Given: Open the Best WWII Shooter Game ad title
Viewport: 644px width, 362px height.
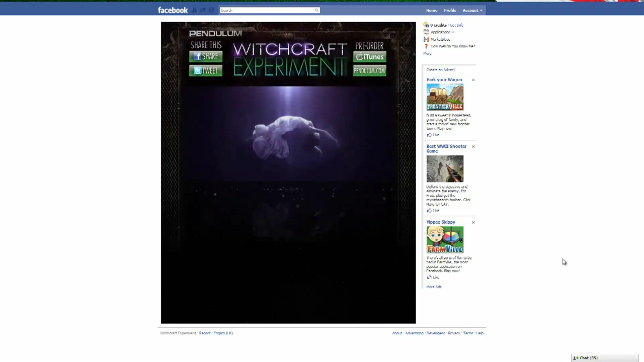Looking at the screenshot, I should (x=447, y=149).
